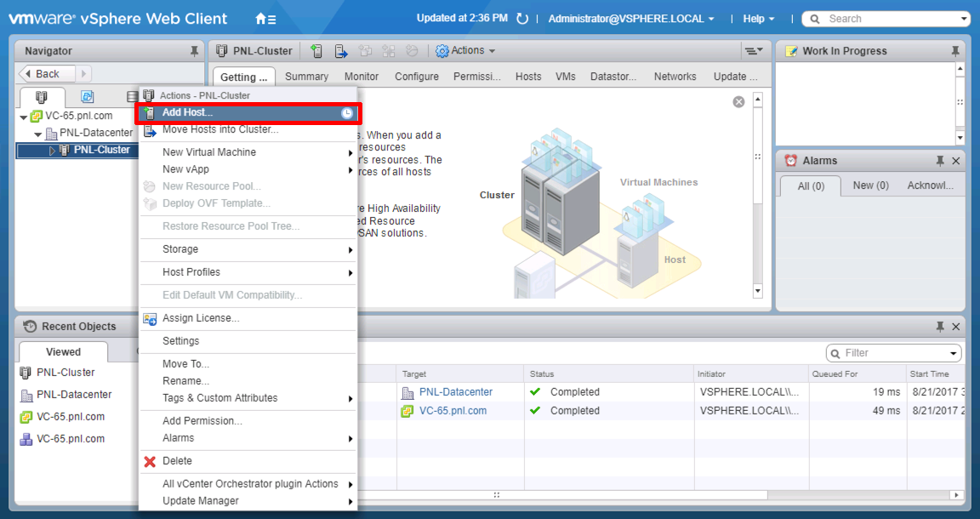Screen dimensions: 980x519
Task: Open the Filter dropdown arrow in tasks
Action: click(x=954, y=354)
